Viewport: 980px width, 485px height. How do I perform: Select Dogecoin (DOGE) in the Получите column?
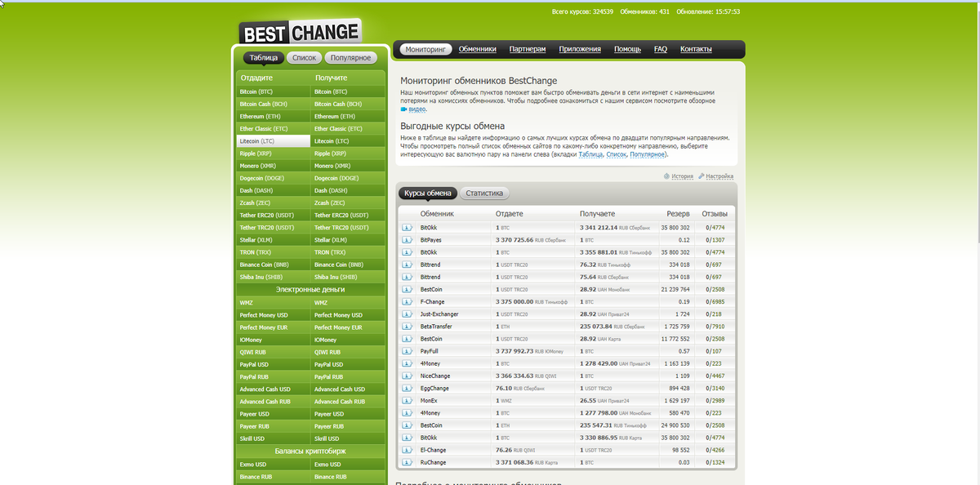[x=349, y=178]
